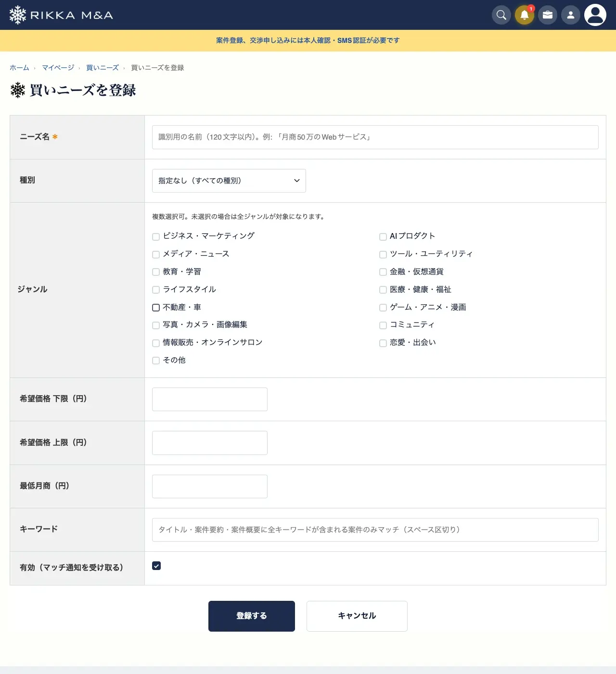616x674 pixels.
Task: Open the search magnifier icon
Action: point(501,15)
